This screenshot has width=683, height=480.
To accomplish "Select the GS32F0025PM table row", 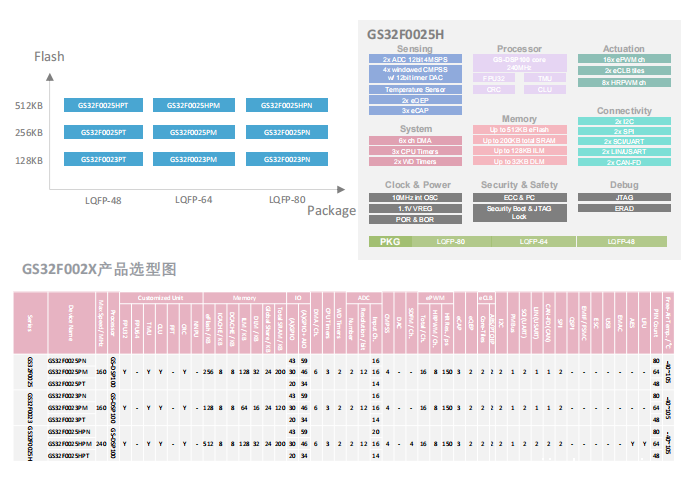I will coord(343,372).
